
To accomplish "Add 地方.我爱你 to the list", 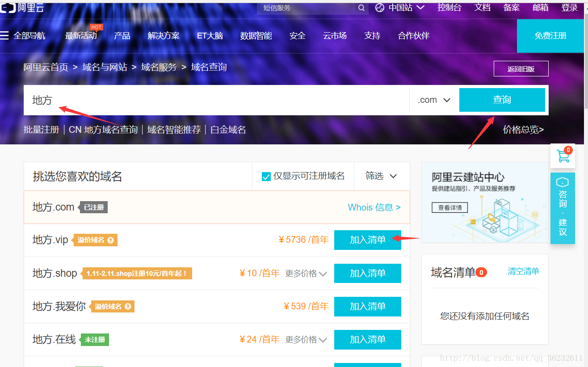I will pos(368,306).
